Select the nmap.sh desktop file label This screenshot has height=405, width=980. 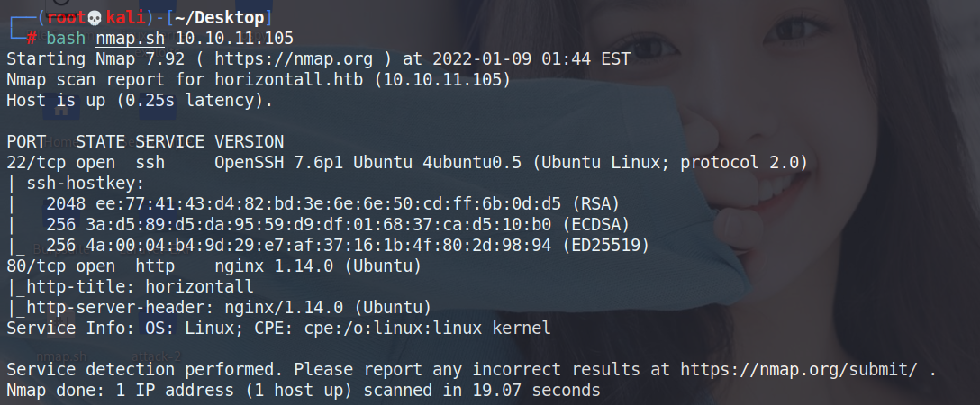61,356
